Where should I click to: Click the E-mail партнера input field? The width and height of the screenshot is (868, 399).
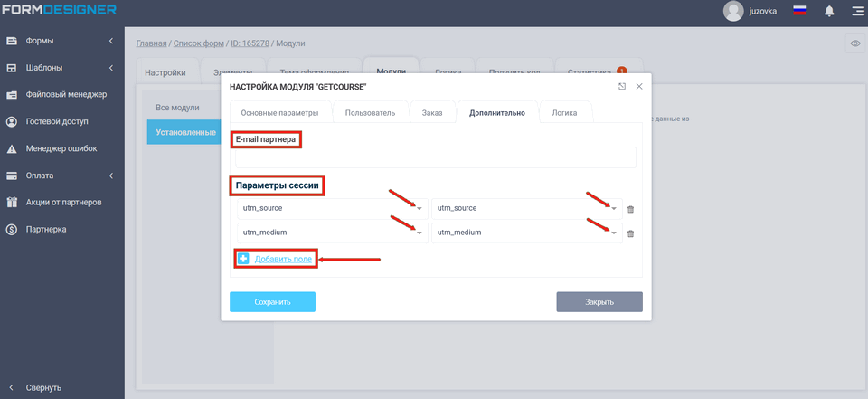pyautogui.click(x=436, y=157)
